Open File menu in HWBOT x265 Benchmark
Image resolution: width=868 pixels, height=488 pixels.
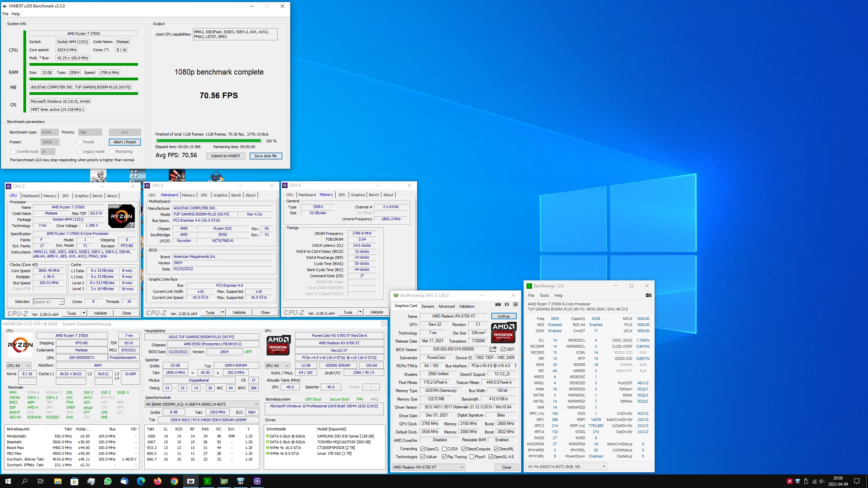[x=5, y=14]
